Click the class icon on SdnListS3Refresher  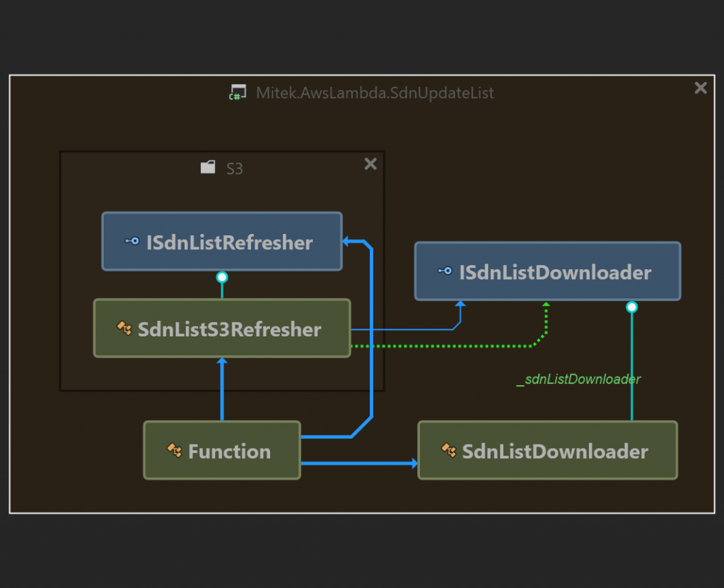coord(124,328)
